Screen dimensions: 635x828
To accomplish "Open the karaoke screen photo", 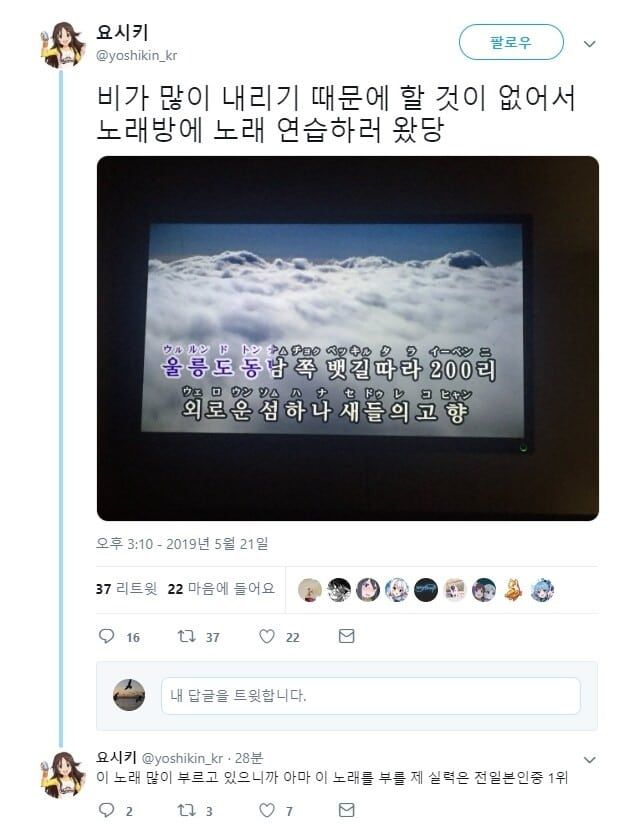I will pos(348,338).
